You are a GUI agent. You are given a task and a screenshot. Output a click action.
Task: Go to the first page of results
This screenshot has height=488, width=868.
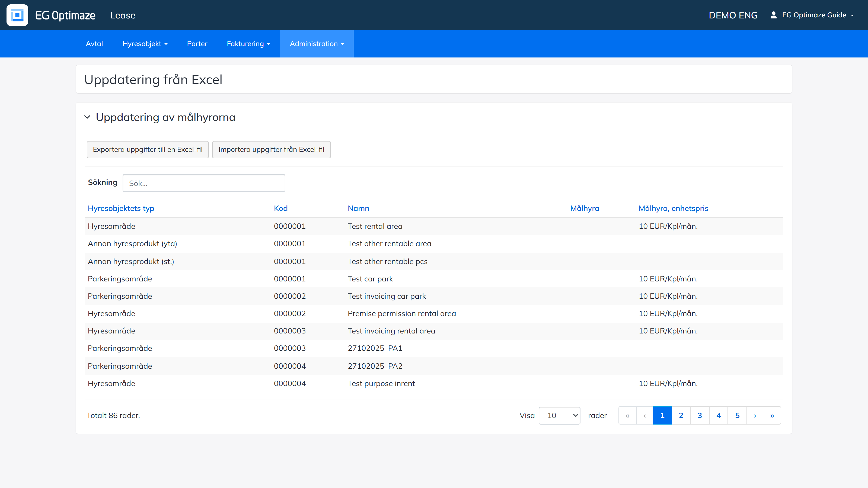click(x=627, y=415)
